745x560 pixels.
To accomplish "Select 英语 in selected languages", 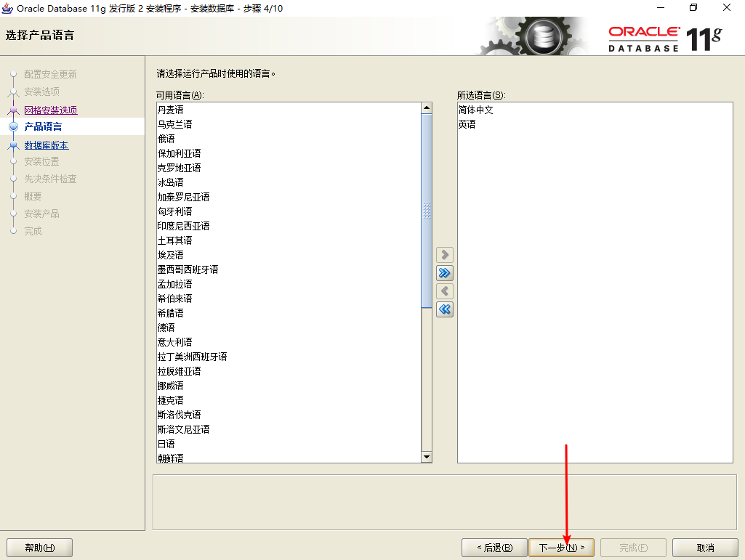I will tap(595, 124).
